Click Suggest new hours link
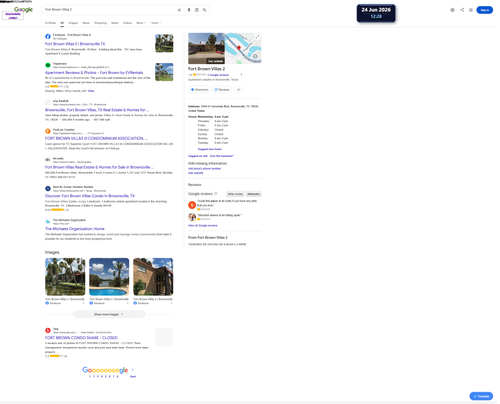 209,149
